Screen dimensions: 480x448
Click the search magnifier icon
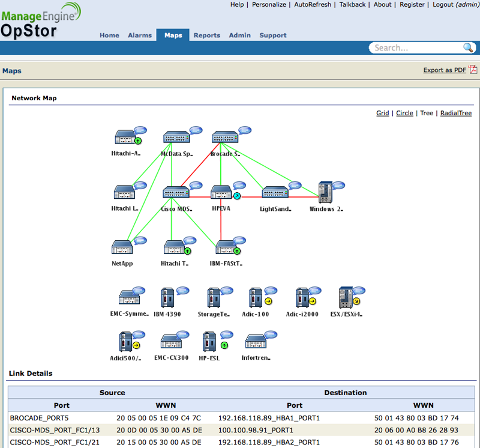click(468, 47)
